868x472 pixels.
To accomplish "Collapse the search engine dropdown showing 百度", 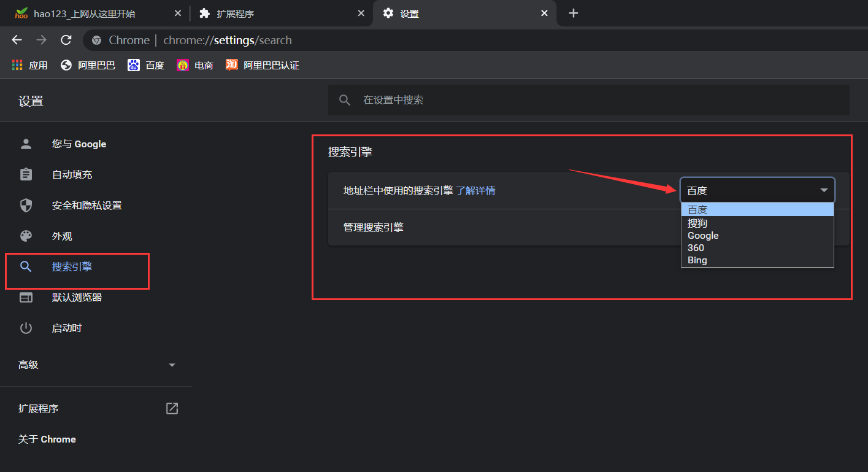I will tap(758, 190).
